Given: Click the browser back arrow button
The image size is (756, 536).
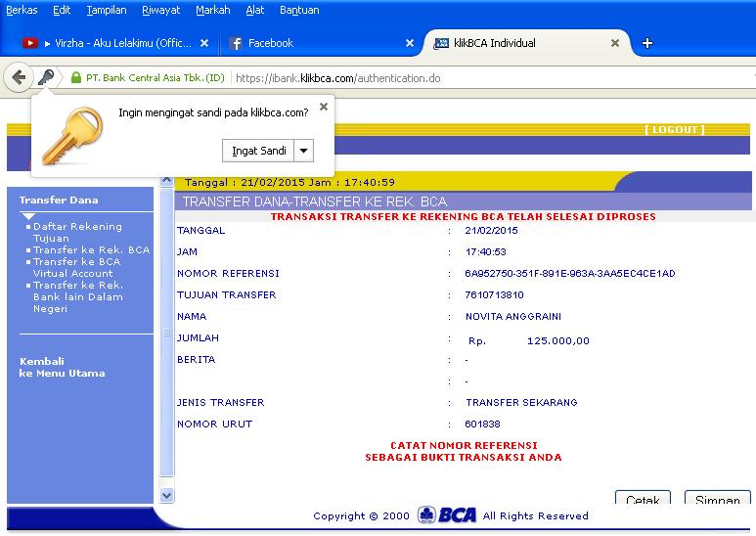Looking at the screenshot, I should 19,77.
